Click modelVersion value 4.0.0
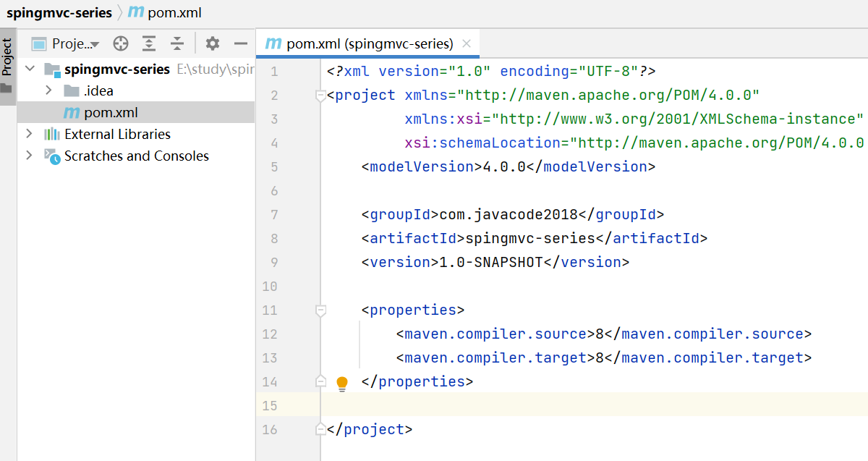The width and height of the screenshot is (868, 461). tap(504, 166)
